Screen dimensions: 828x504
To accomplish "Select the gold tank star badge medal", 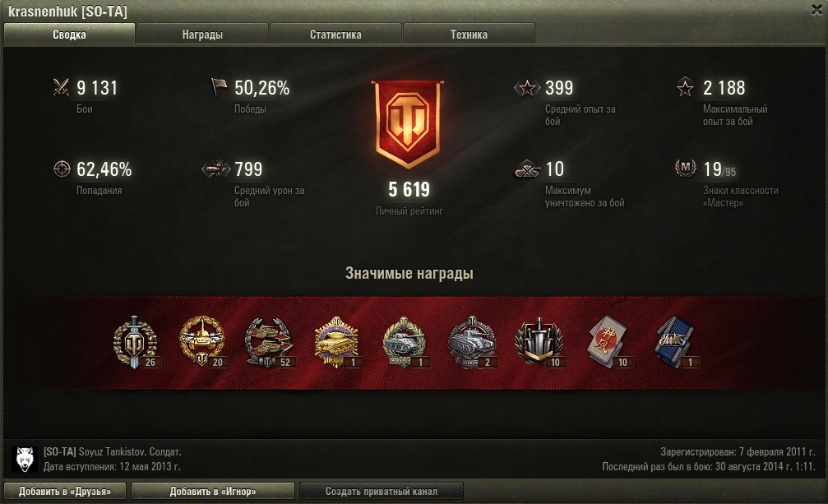I will (337, 342).
